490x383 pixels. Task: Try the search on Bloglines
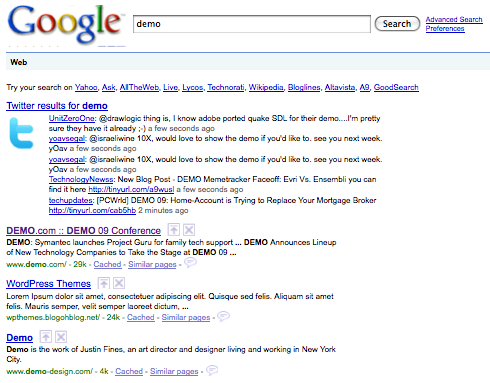pyautogui.click(x=304, y=87)
